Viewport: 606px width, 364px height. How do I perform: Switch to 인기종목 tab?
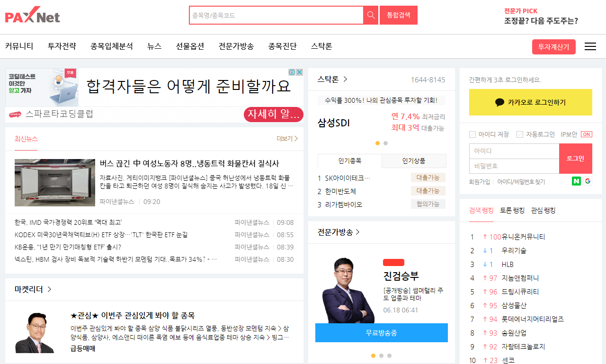(350, 161)
